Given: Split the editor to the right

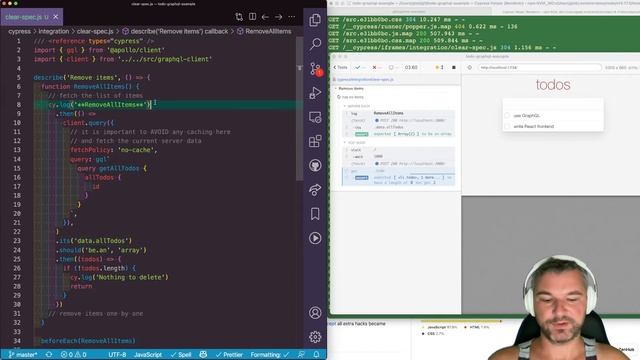Looking at the screenshot, I should point(253,17).
